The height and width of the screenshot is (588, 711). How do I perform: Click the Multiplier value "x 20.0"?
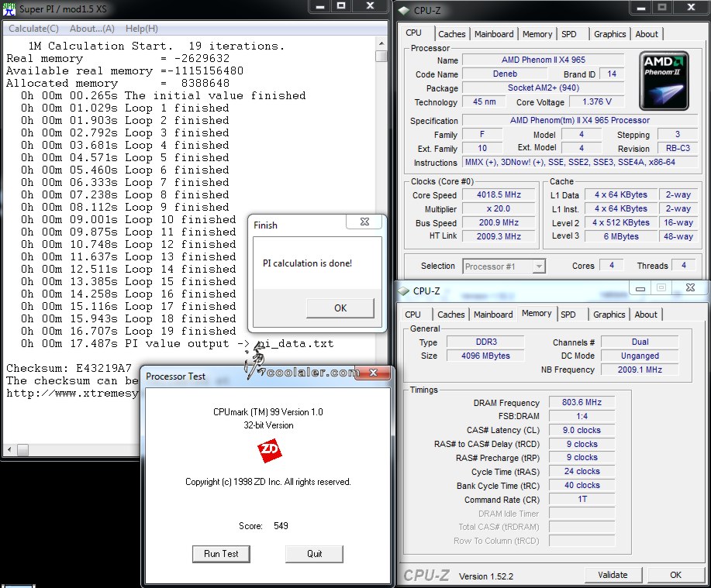pos(499,209)
